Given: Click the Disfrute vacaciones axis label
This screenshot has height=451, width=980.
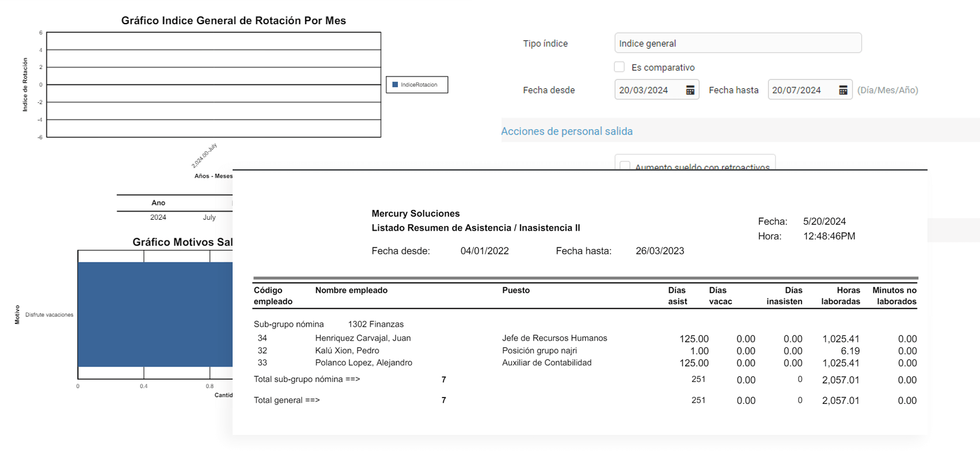Looking at the screenshot, I should 50,315.
